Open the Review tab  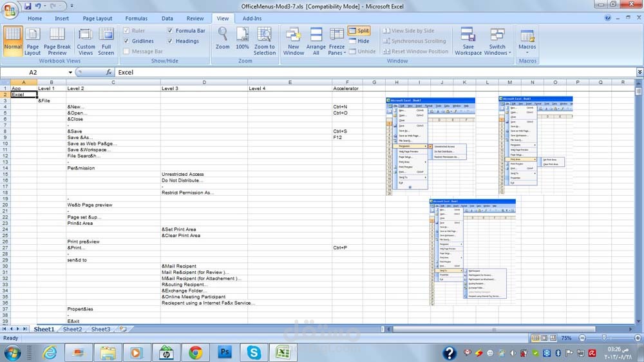tap(195, 19)
